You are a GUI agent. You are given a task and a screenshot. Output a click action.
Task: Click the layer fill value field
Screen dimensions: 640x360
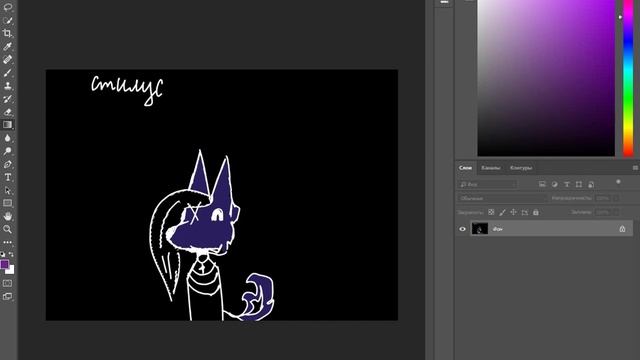point(602,212)
